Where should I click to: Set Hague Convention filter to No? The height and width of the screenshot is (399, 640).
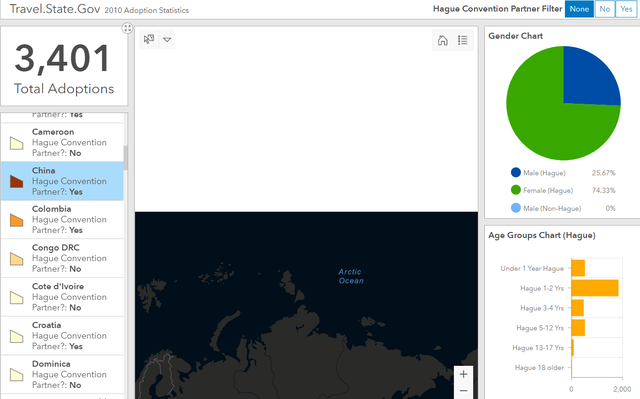604,9
